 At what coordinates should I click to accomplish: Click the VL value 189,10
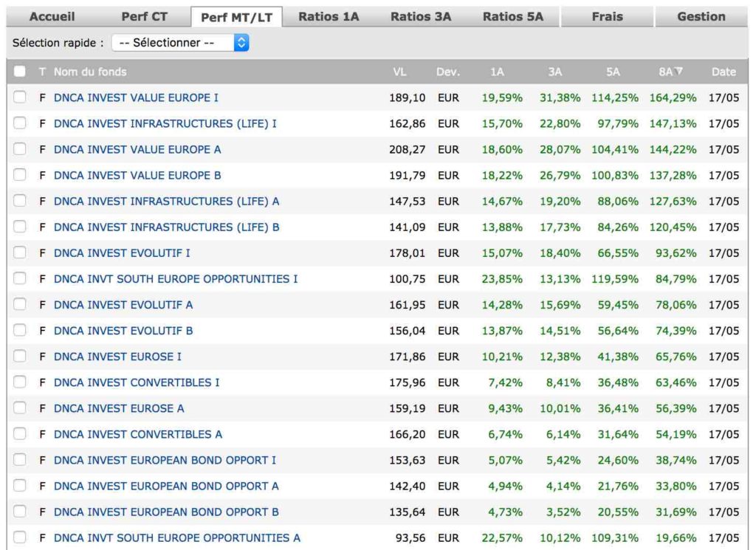[x=408, y=98]
